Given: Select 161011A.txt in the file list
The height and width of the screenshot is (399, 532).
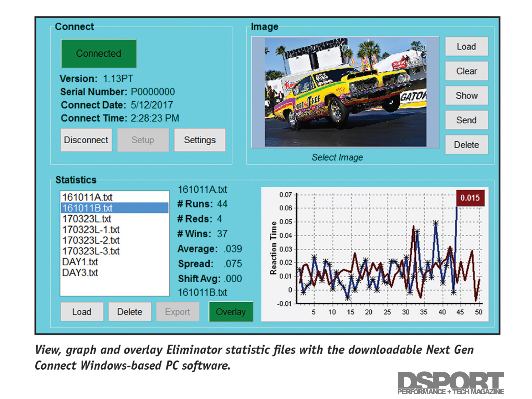Looking at the screenshot, I should (87, 197).
